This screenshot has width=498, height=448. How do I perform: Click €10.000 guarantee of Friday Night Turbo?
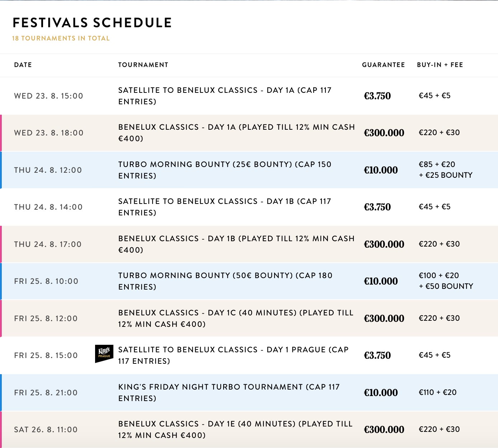coord(381,392)
